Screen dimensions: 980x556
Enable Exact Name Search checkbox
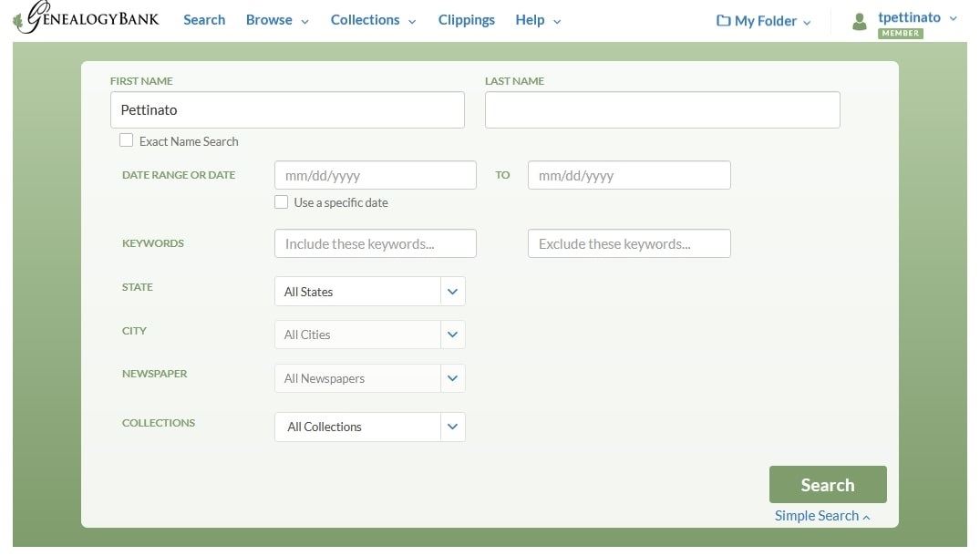pos(126,140)
